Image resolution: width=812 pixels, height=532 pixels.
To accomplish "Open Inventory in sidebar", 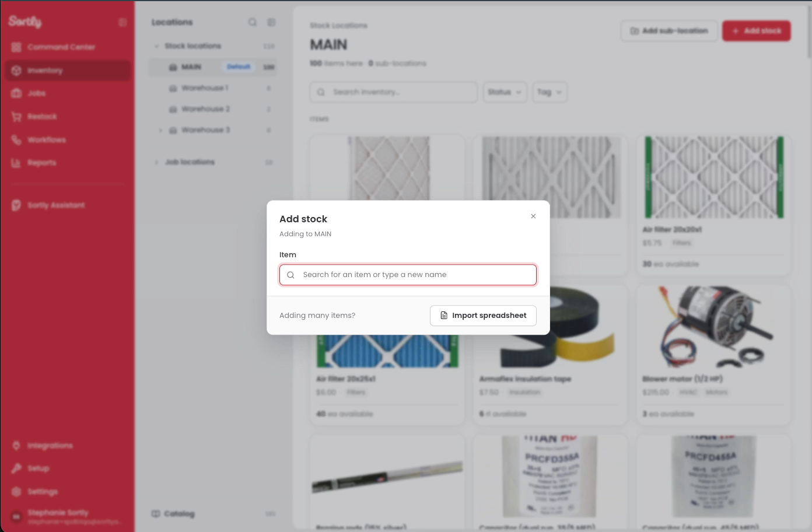I will pos(68,71).
